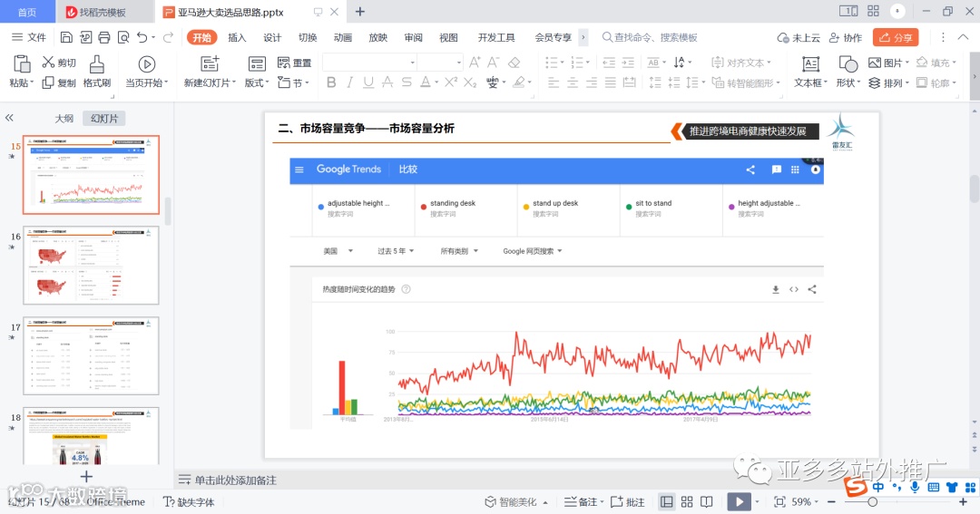Select slide 17 thumbnail

click(92, 355)
